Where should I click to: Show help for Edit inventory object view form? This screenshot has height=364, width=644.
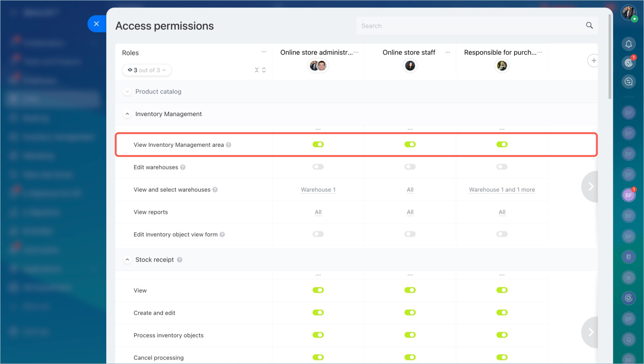(222, 234)
